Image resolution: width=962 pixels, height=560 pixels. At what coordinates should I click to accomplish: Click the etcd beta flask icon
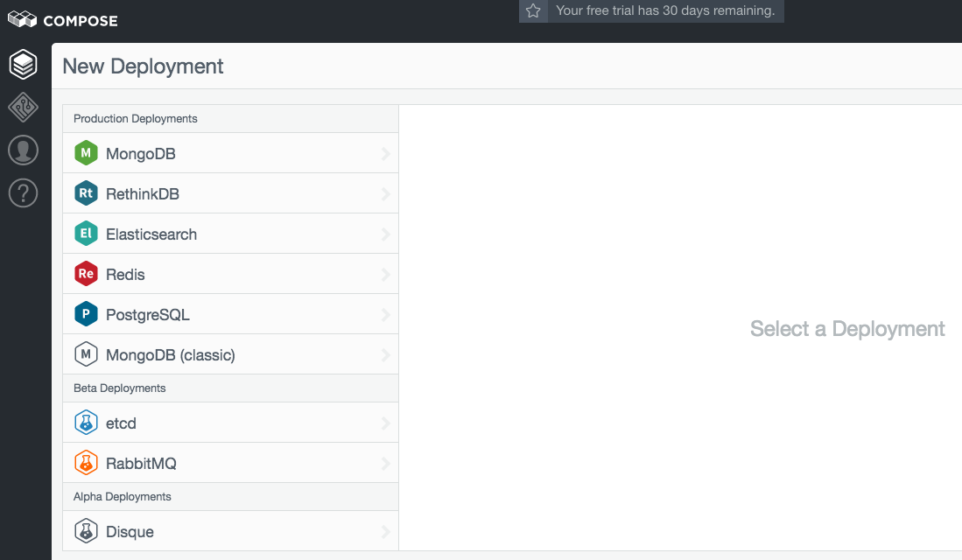click(x=86, y=423)
